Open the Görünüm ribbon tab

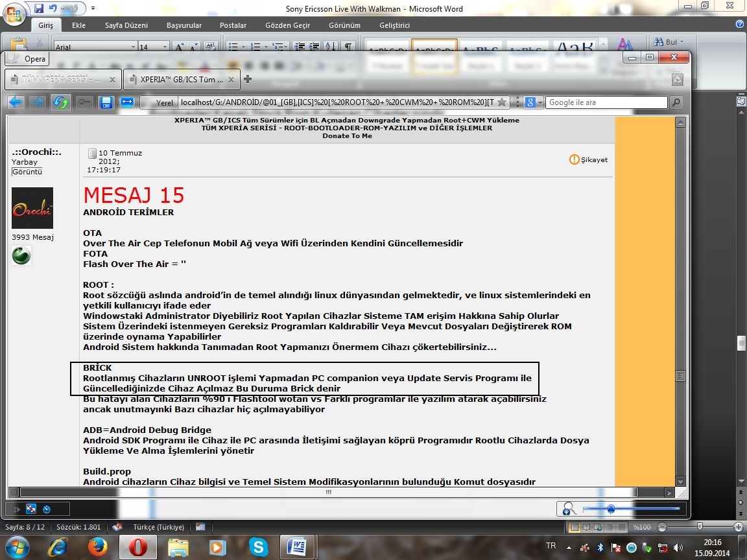tap(344, 25)
